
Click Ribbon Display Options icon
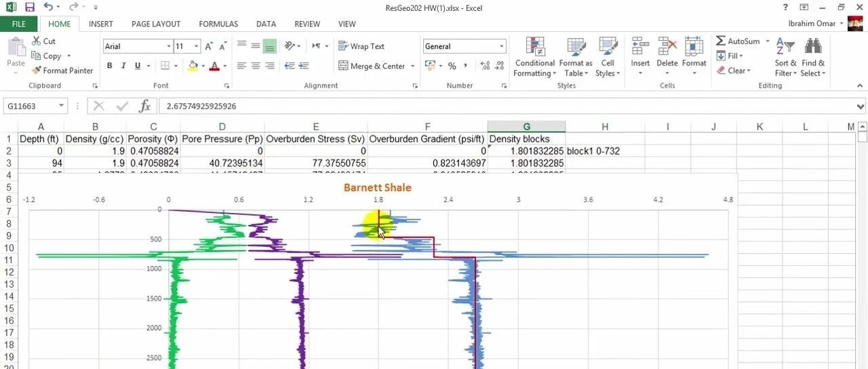click(804, 7)
